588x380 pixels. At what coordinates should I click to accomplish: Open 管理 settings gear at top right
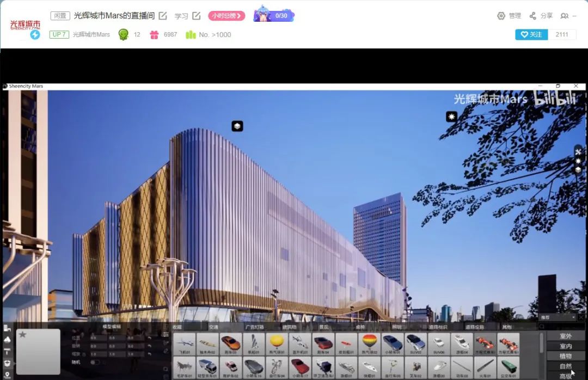509,16
